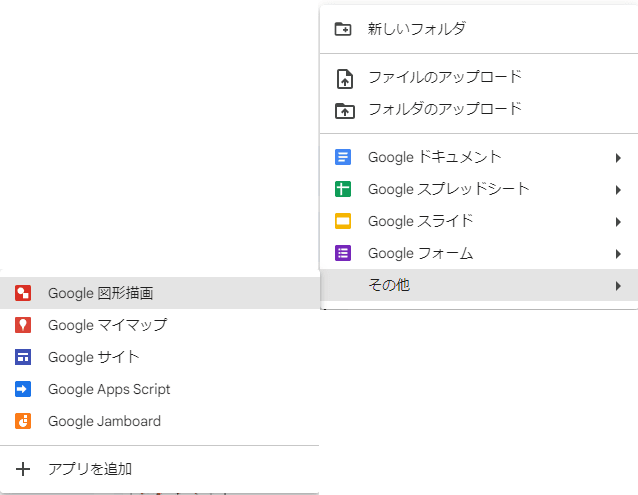The height and width of the screenshot is (495, 638).
Task: Click the plus icon for adding apps
Action: [23, 469]
